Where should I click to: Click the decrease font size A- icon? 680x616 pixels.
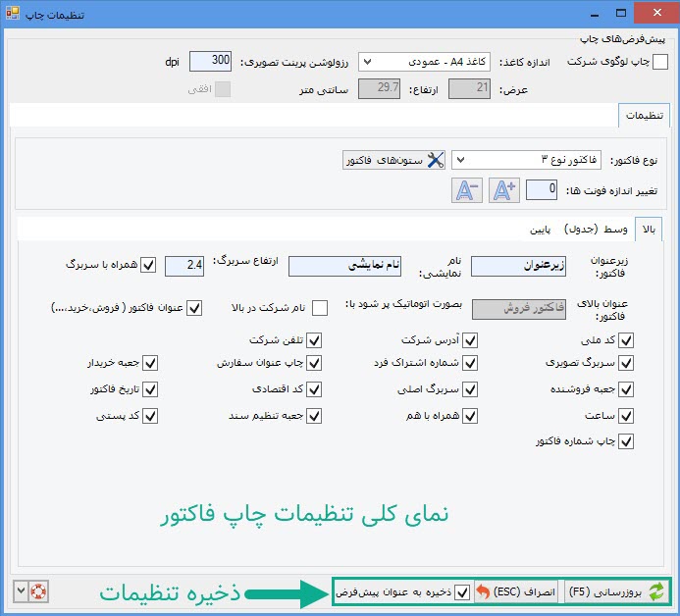[466, 189]
